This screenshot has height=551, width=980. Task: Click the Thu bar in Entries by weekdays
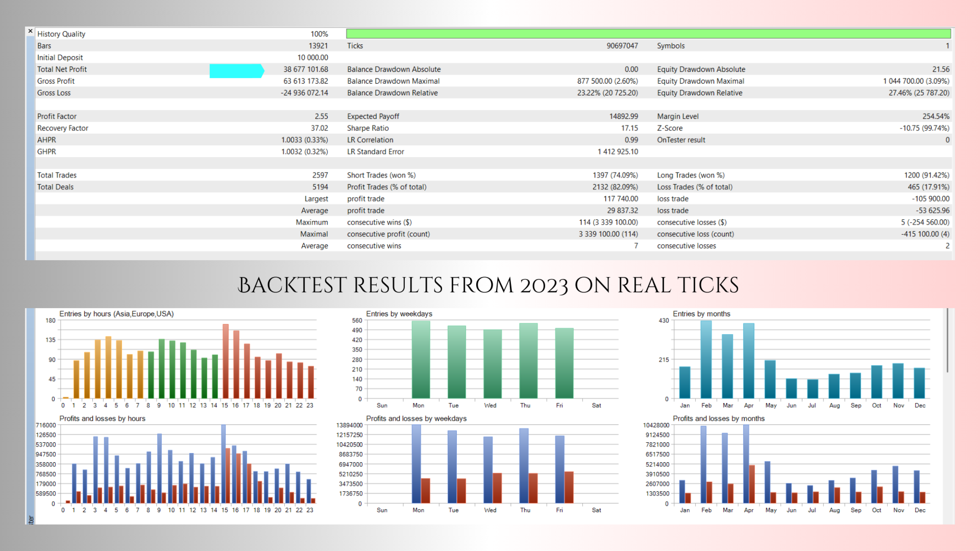(x=528, y=361)
